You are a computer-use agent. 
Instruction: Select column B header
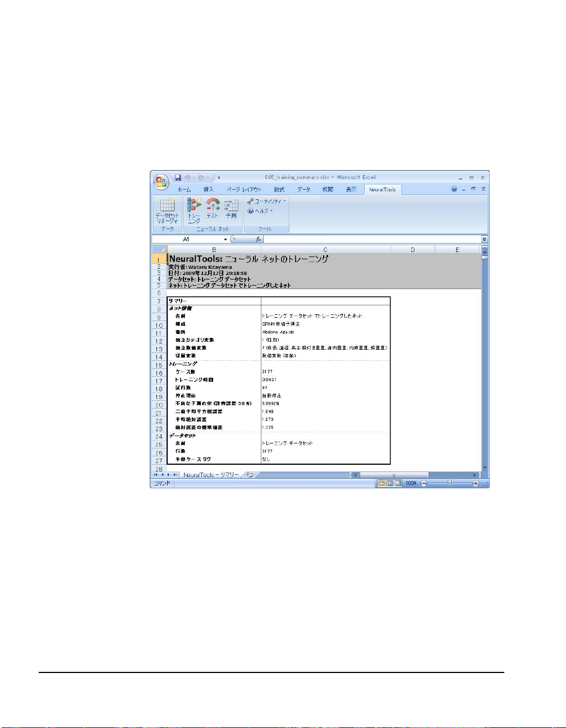[214, 249]
